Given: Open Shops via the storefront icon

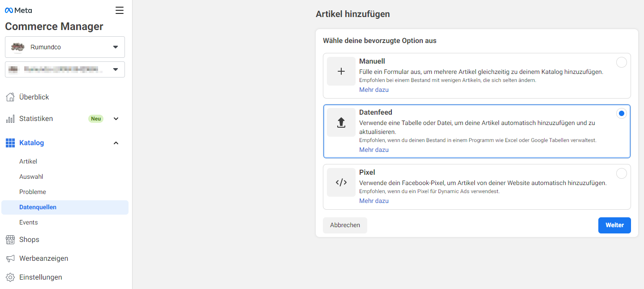Looking at the screenshot, I should click(x=10, y=239).
